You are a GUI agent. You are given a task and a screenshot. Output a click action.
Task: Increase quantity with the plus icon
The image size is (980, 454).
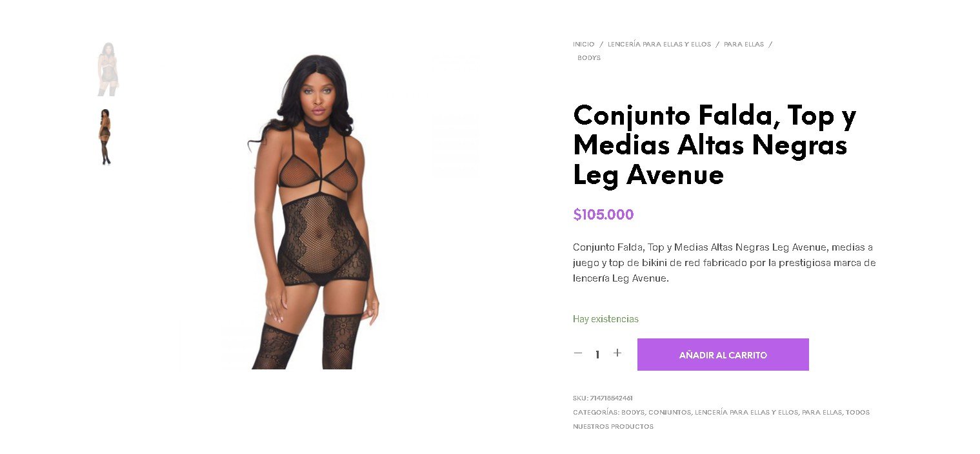(617, 353)
